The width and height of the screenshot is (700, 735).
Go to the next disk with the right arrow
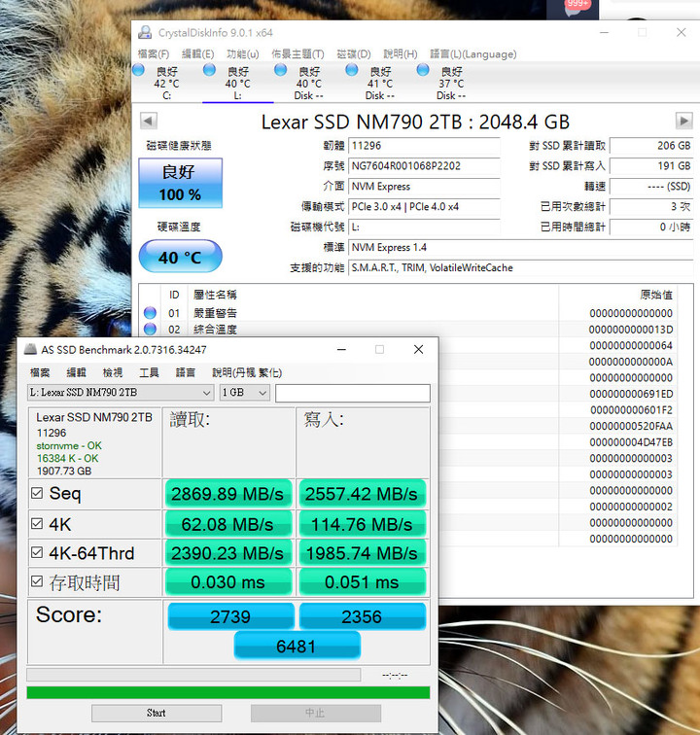(x=684, y=121)
